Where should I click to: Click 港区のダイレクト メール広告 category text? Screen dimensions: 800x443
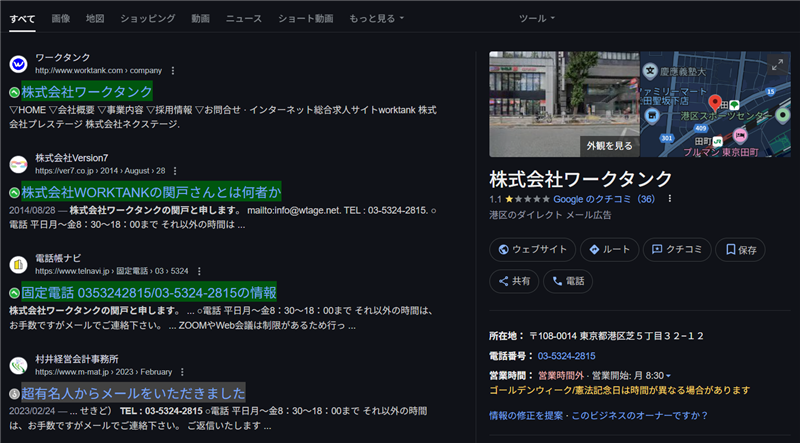pyautogui.click(x=550, y=215)
